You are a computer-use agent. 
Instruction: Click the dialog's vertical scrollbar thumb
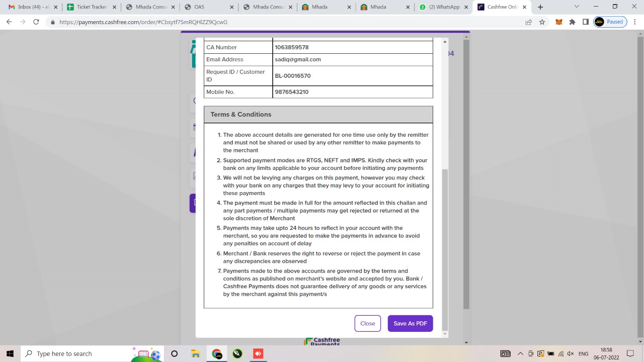click(x=445, y=250)
